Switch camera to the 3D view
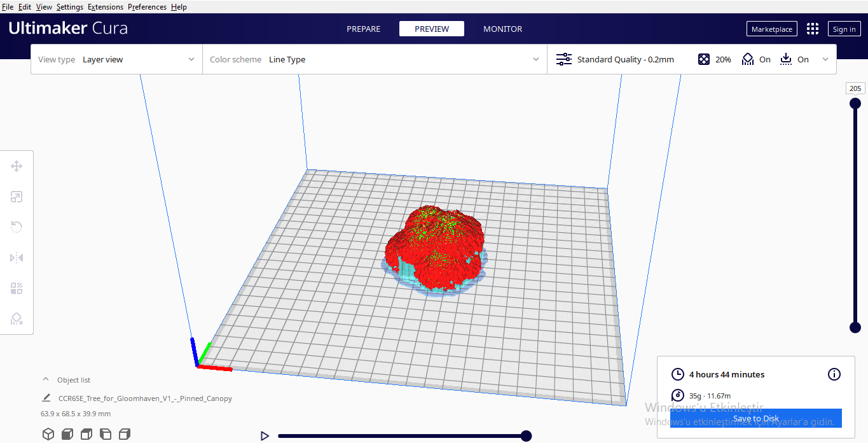This screenshot has width=868, height=443. click(48, 433)
